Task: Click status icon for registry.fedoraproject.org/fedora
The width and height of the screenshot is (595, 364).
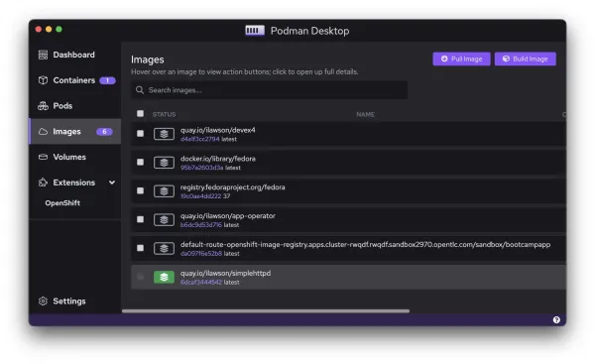Action: (164, 190)
